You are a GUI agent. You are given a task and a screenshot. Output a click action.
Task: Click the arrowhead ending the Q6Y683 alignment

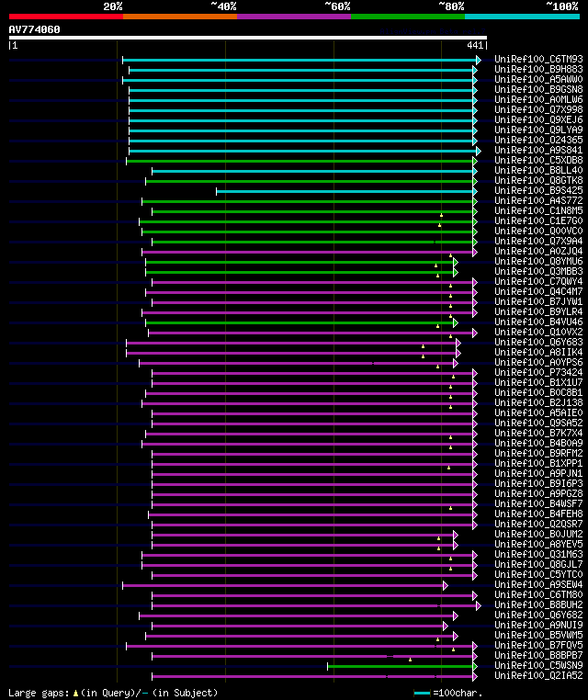[x=458, y=343]
